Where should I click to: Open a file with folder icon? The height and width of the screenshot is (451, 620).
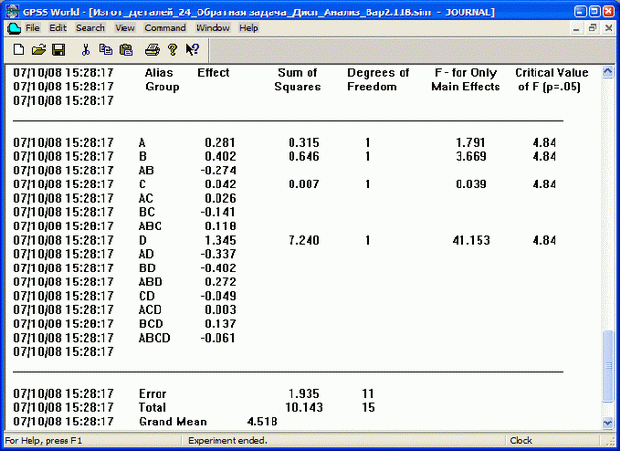(x=39, y=50)
